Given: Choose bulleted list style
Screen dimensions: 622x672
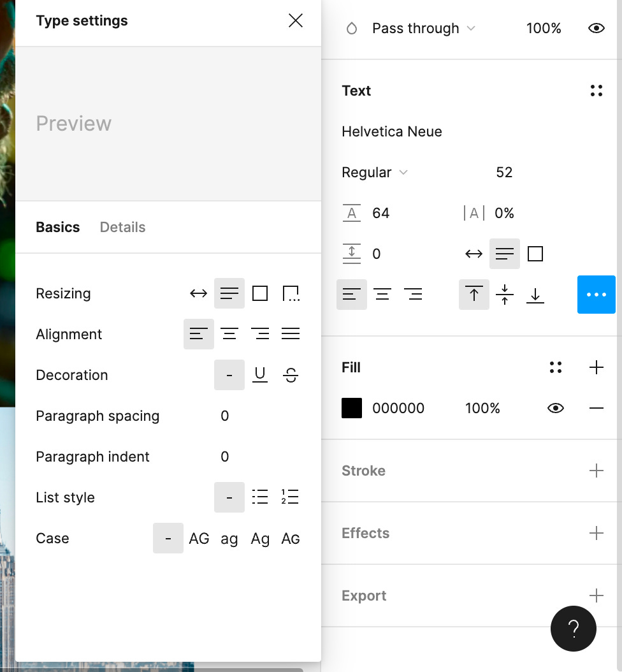Looking at the screenshot, I should click(260, 497).
